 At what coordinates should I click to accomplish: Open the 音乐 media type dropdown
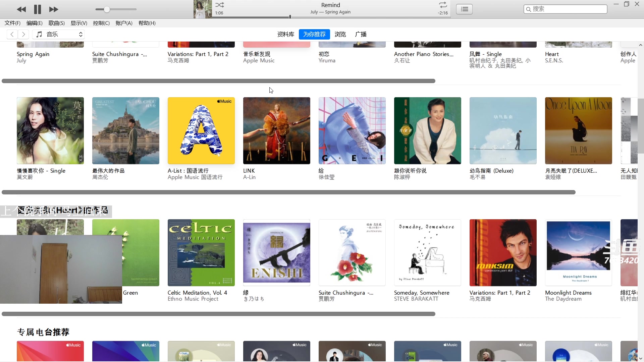pos(58,34)
